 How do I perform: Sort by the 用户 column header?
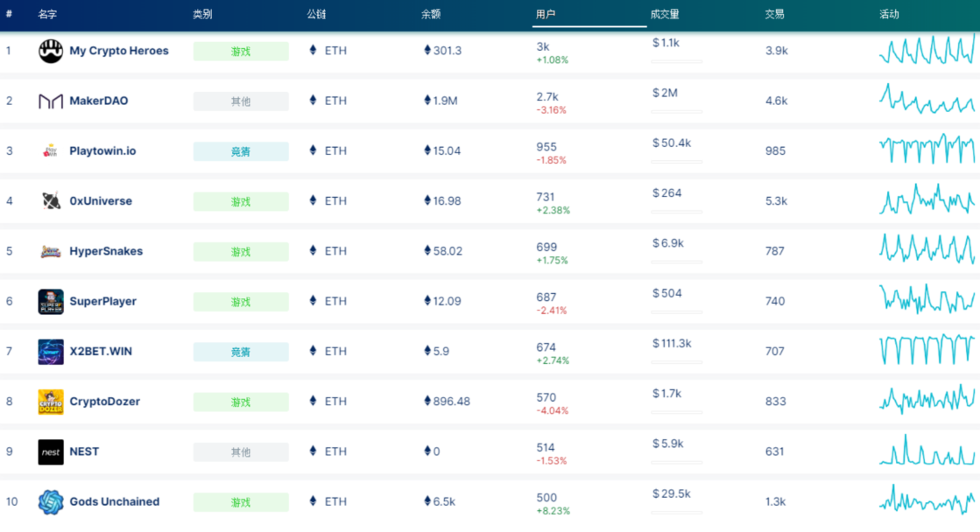click(546, 14)
